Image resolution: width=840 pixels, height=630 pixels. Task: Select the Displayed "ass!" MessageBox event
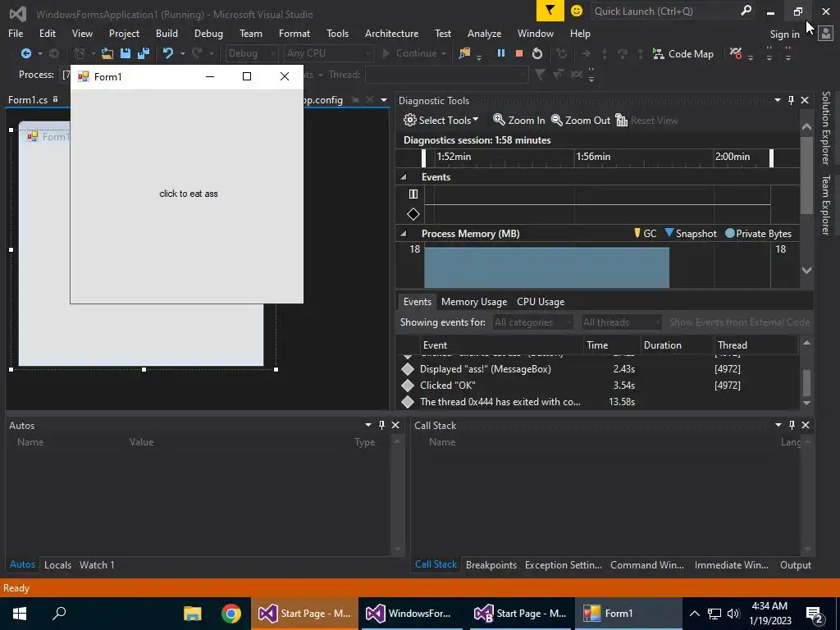pos(599,368)
